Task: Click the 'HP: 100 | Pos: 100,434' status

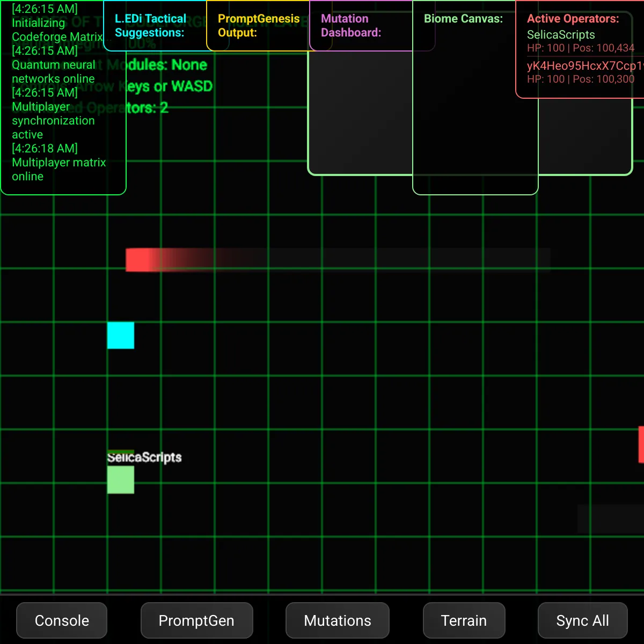Action: click(581, 48)
